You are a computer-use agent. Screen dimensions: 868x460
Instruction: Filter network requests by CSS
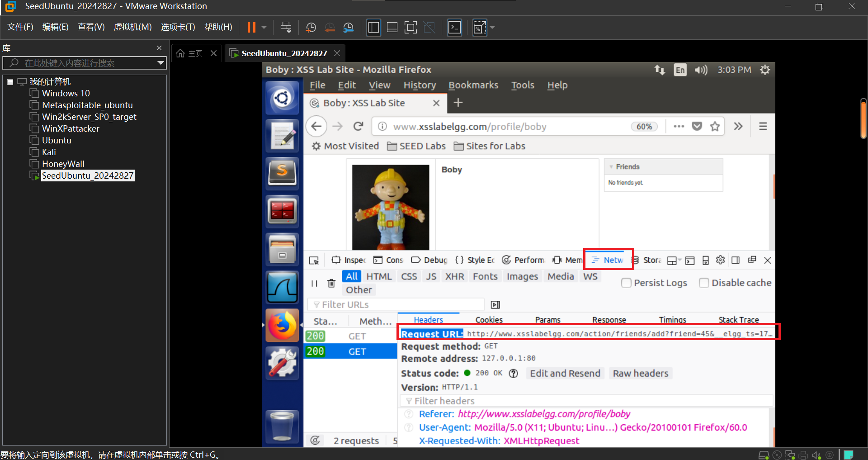409,276
